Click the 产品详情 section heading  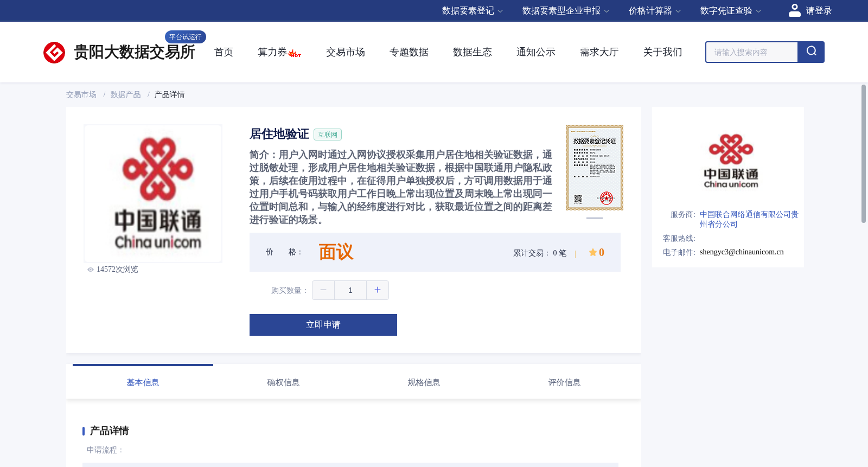click(109, 431)
